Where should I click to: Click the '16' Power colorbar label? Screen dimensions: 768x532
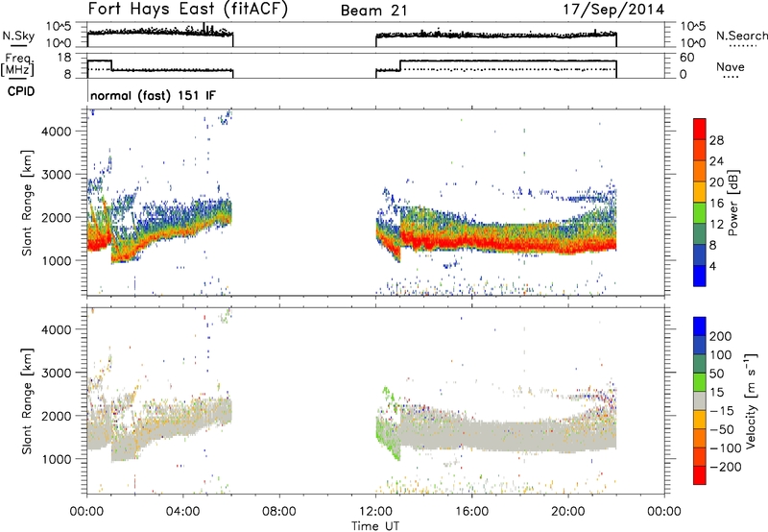pyautogui.click(x=716, y=204)
